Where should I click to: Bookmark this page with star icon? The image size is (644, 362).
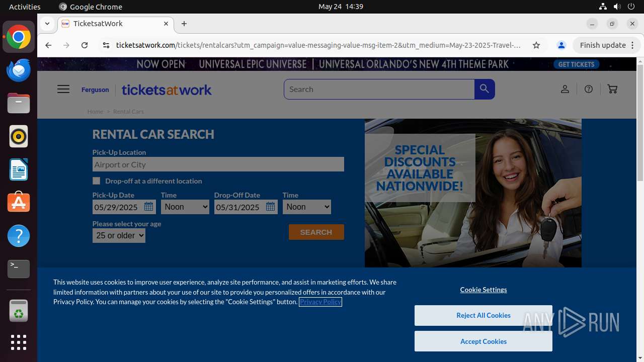coord(536,45)
